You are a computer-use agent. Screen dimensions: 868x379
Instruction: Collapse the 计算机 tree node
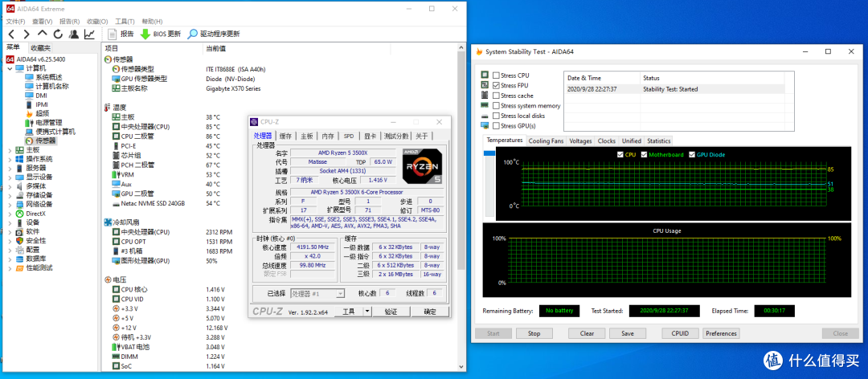click(x=10, y=68)
